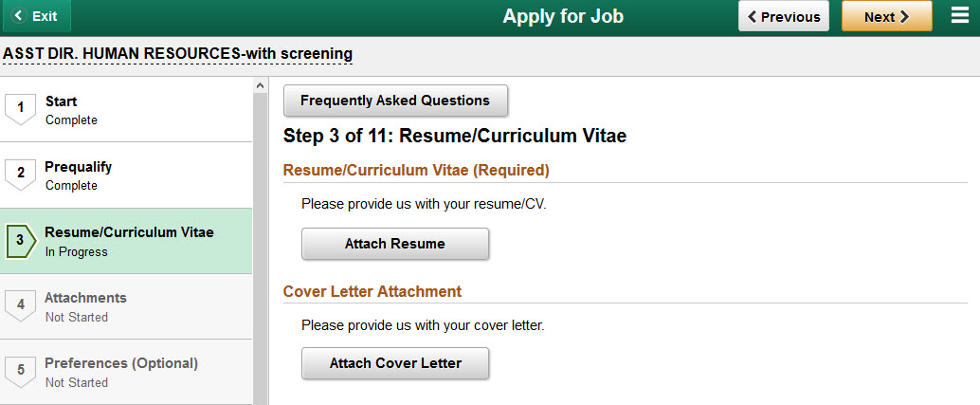This screenshot has height=405, width=980.
Task: Click the sidebar scroll up arrow
Action: pos(260,85)
